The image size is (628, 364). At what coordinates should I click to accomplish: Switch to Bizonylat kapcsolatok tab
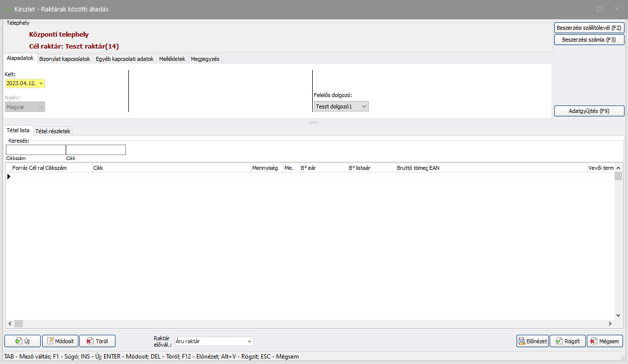[x=64, y=59]
